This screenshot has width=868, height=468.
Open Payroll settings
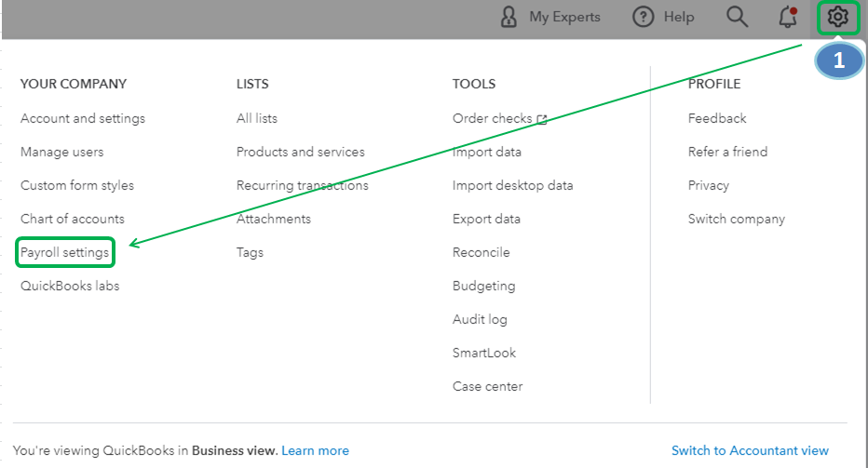coord(65,252)
